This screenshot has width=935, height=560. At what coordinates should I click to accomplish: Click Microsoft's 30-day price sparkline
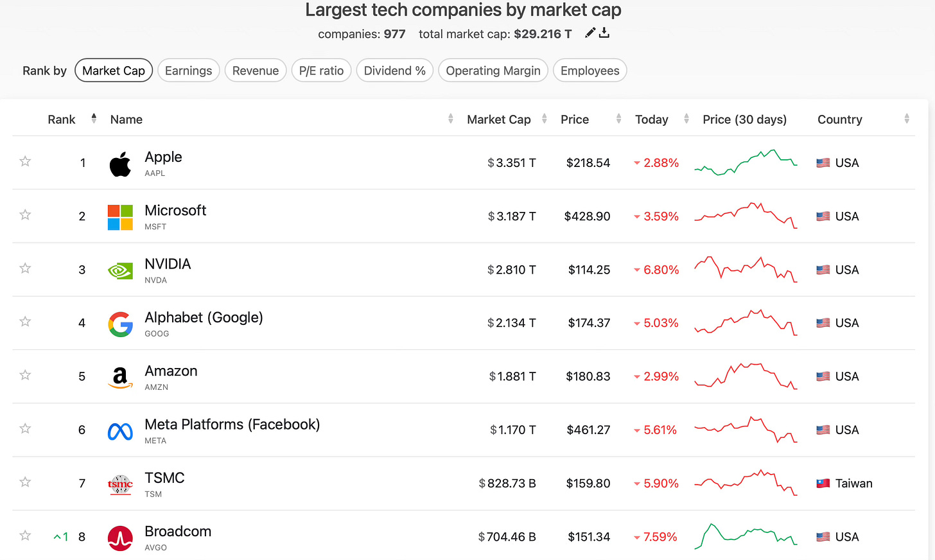click(x=746, y=216)
